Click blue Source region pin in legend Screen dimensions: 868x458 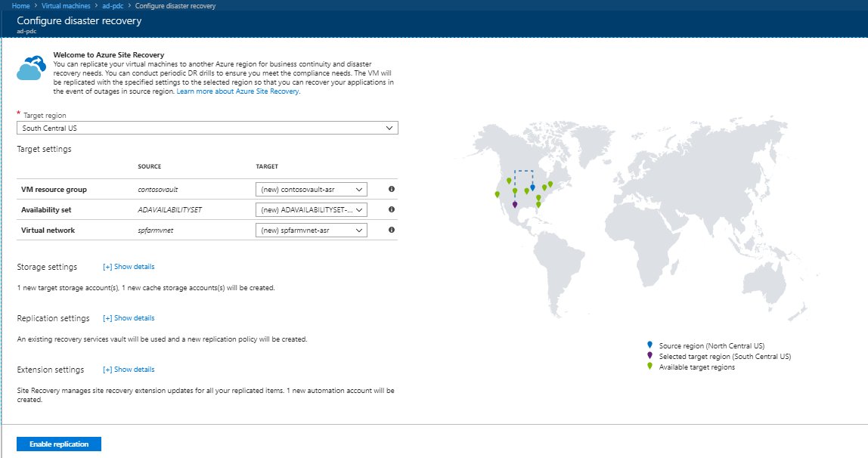[650, 345]
